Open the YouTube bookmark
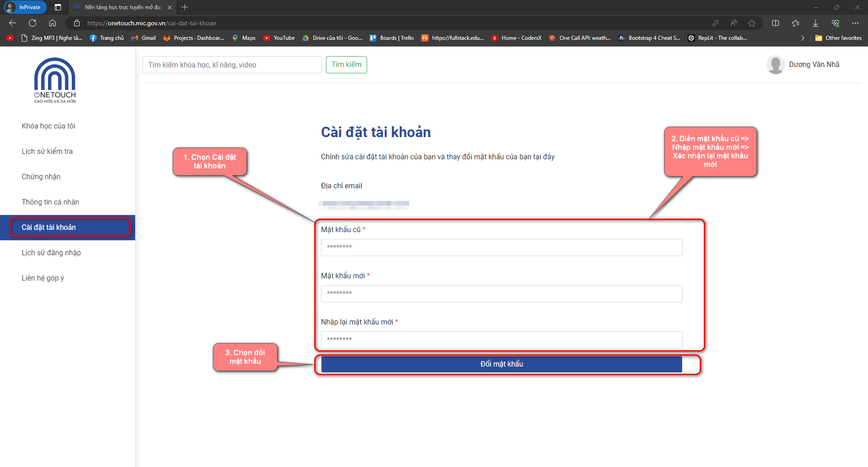The width and height of the screenshot is (868, 467). (x=279, y=38)
